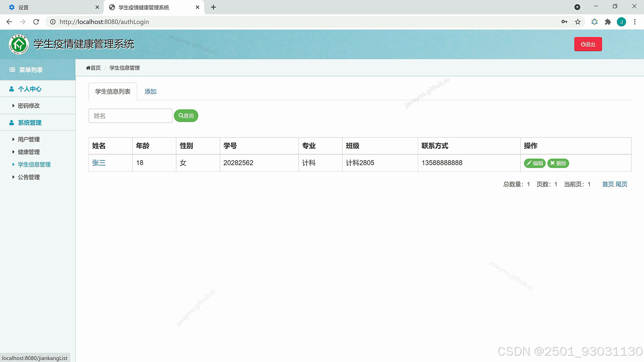The width and height of the screenshot is (644, 362).
Task: Click the saved passwords key icon
Action: (564, 22)
